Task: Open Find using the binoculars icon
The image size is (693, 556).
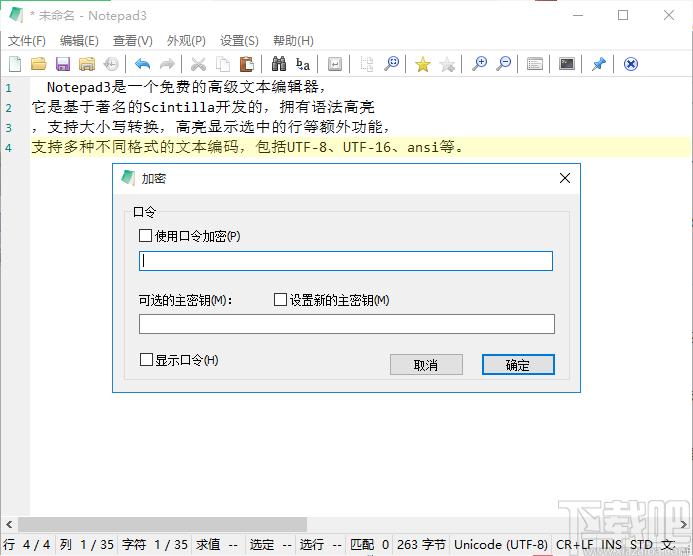Action: click(279, 64)
